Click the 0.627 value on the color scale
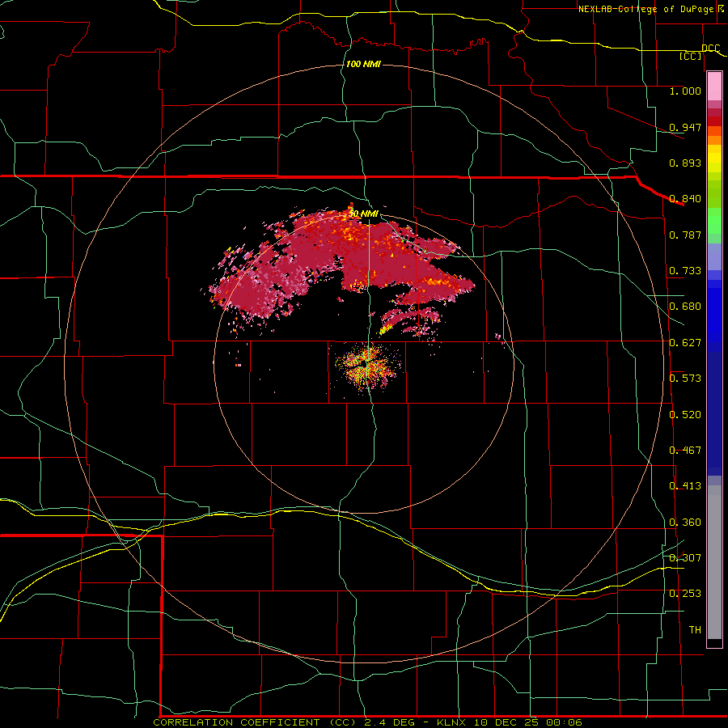The width and height of the screenshot is (728, 728). coord(685,343)
